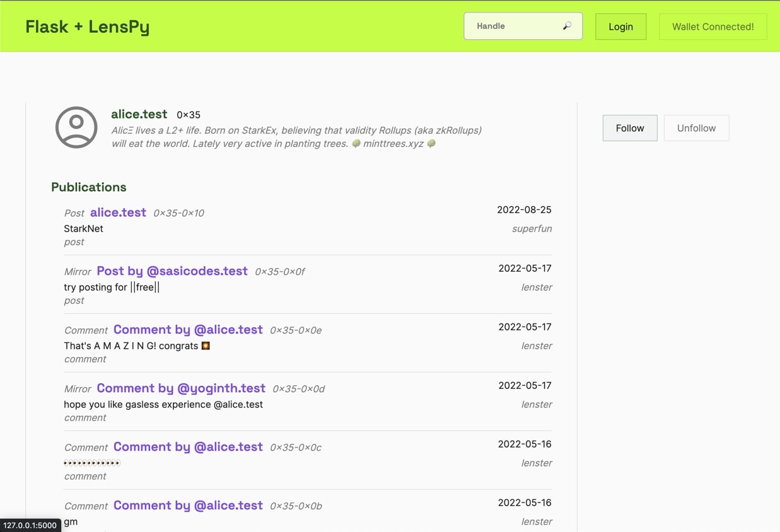Screen dimensions: 780x532
Task: Click the 'Mirror' label beside sasicodes post
Action: [x=78, y=272]
